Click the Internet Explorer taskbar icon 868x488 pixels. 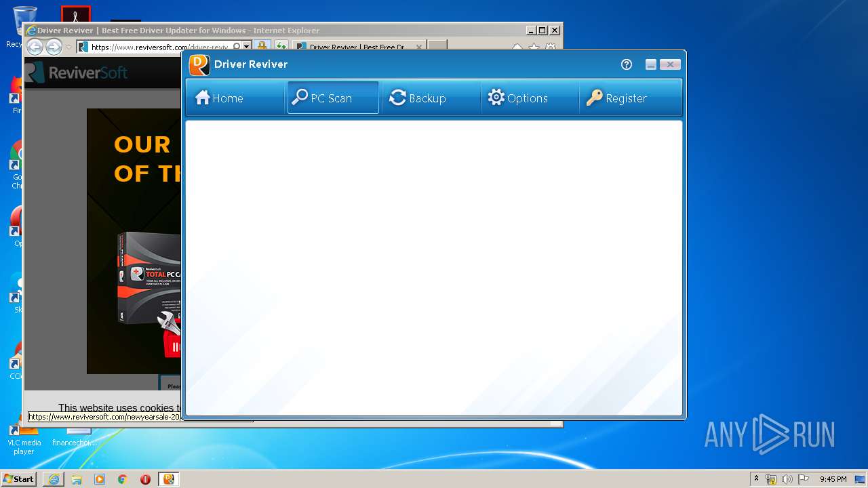coord(54,479)
